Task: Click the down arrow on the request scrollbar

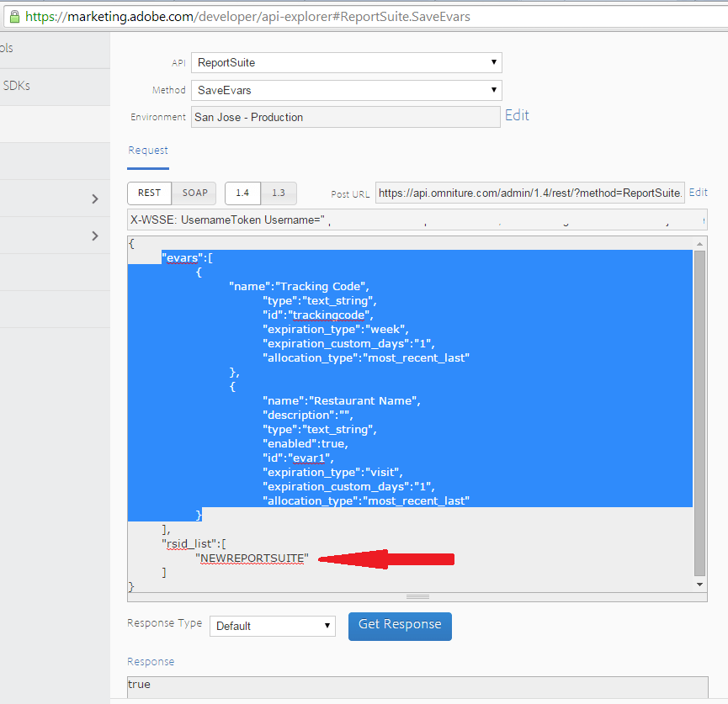Action: [x=699, y=583]
